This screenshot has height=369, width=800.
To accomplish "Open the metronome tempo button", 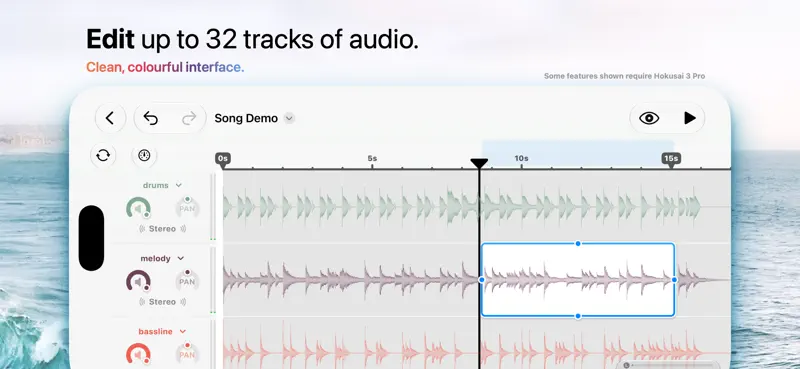I will coord(144,155).
